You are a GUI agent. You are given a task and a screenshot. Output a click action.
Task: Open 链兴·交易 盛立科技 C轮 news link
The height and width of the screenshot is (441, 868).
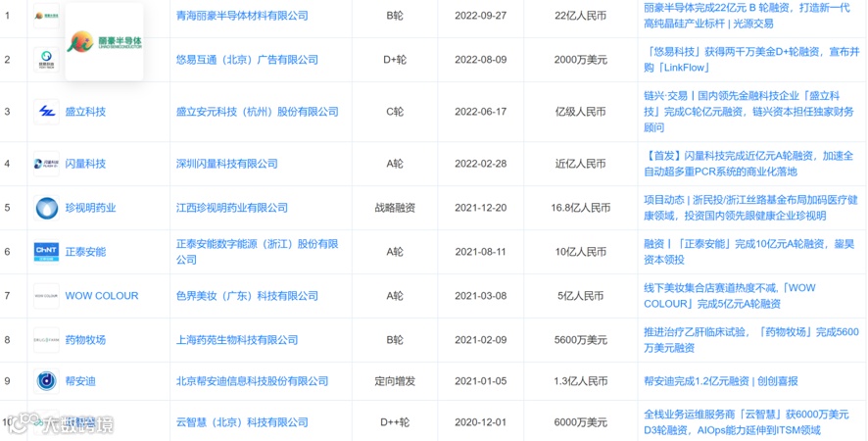[x=749, y=112]
